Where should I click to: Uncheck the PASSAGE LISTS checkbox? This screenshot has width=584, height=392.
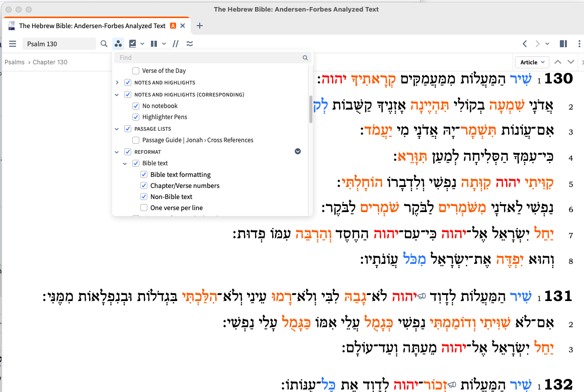128,129
